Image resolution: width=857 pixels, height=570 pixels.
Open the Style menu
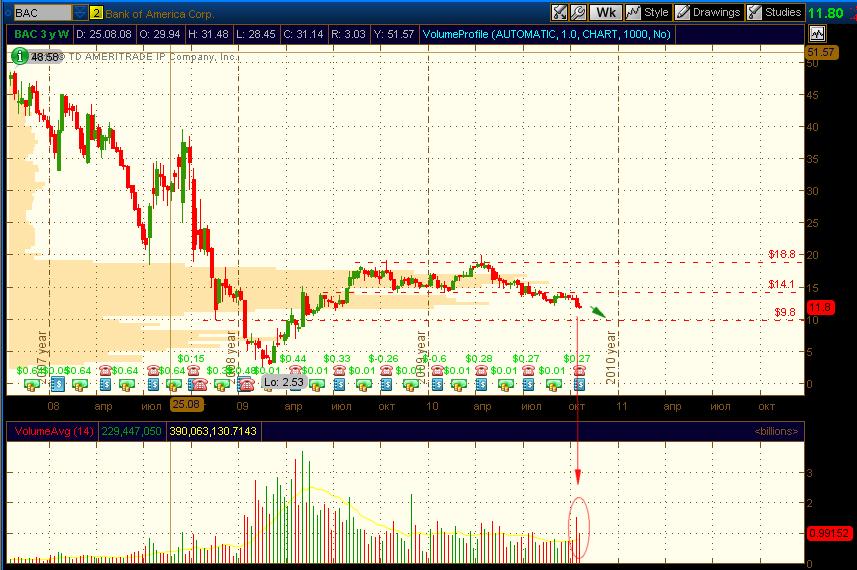coord(647,13)
